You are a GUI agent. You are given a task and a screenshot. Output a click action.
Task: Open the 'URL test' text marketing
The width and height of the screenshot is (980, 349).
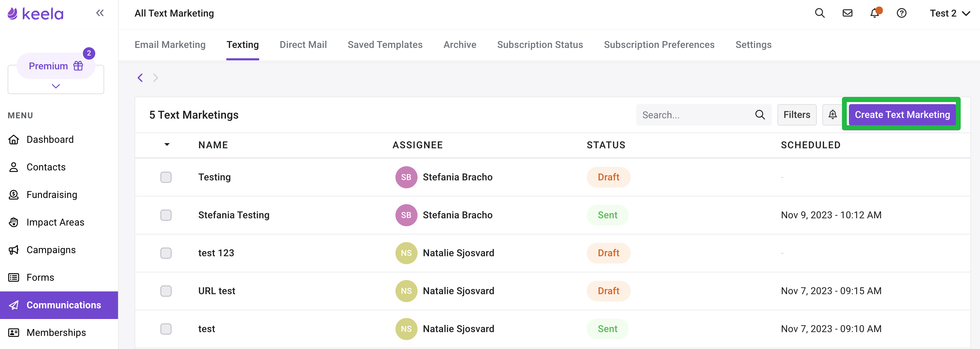216,291
